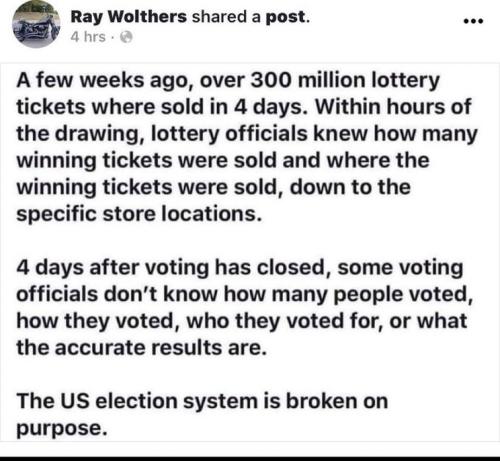This screenshot has width=500, height=461.
Task: Click the paragraph about 300 million lottery tickets
Action: coord(247,147)
